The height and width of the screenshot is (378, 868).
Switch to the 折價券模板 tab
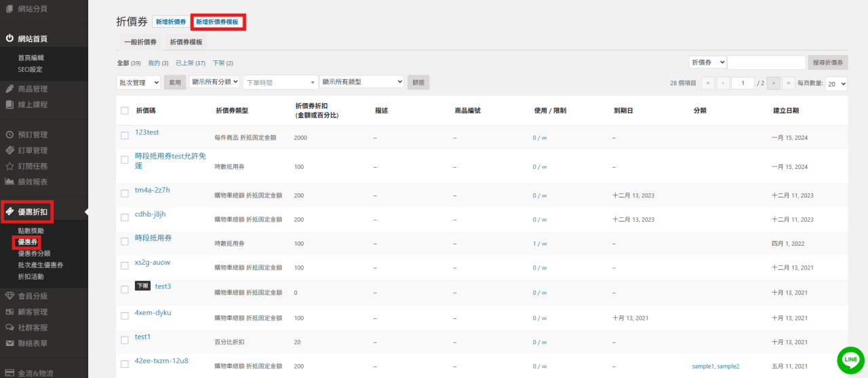pos(186,42)
